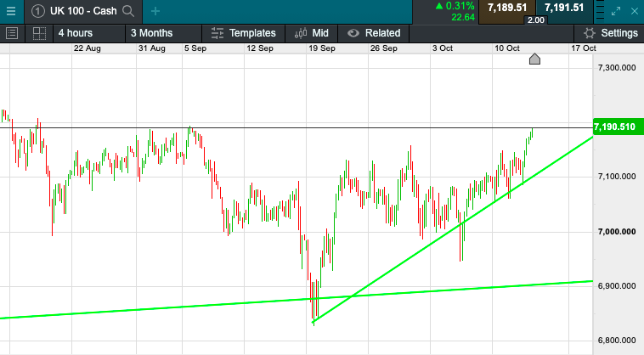Screen dimensions: 644x355
Task: Select the circled 1 chart indicator
Action: click(x=37, y=11)
